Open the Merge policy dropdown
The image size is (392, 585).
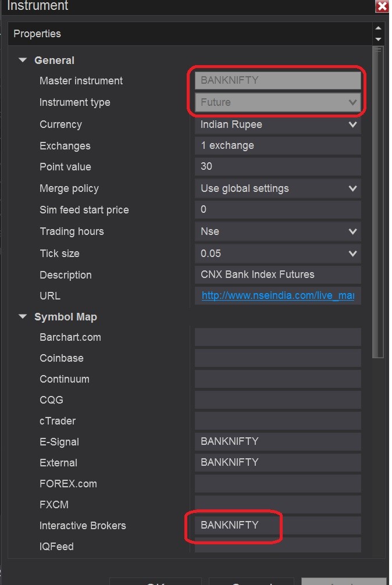click(352, 188)
